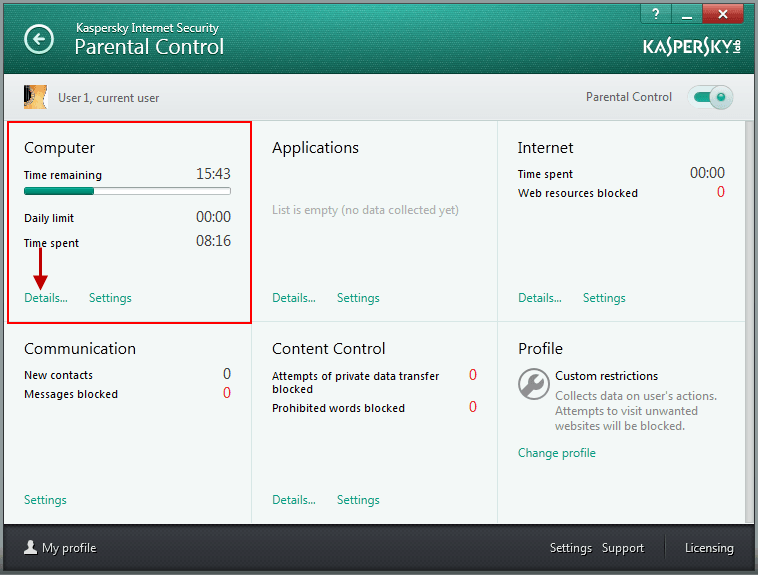Click the User 1 avatar picture

36,97
